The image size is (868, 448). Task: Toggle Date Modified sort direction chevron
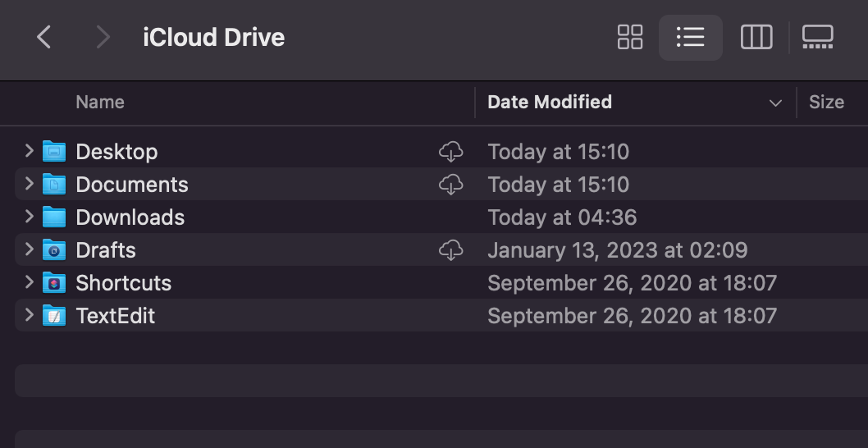tap(775, 103)
